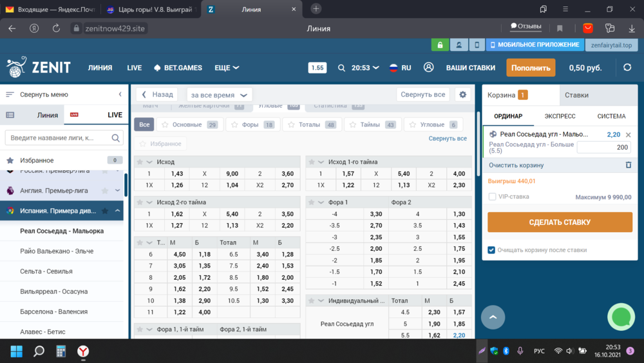Click search icon in league search field

coord(116,138)
